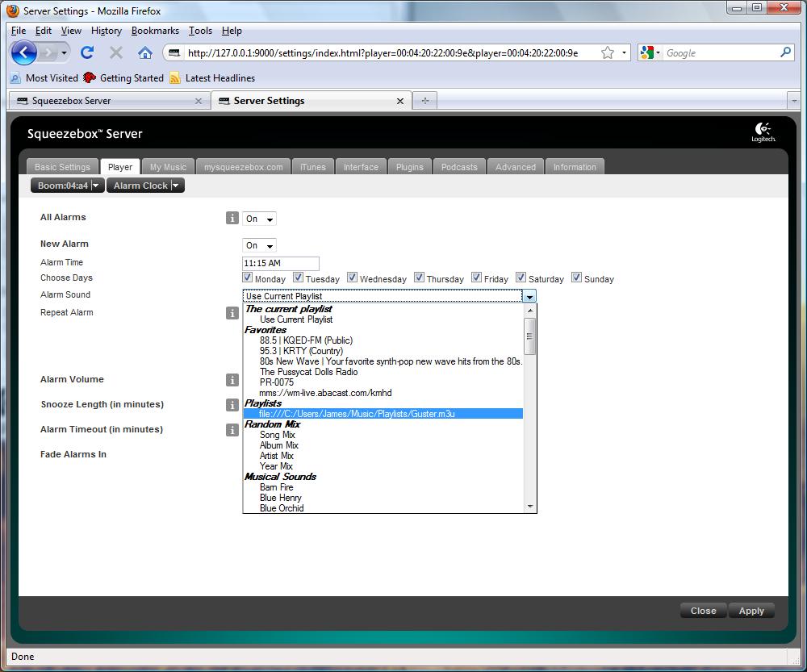
Task: Reload the page with the refresh icon
Action: 87,52
